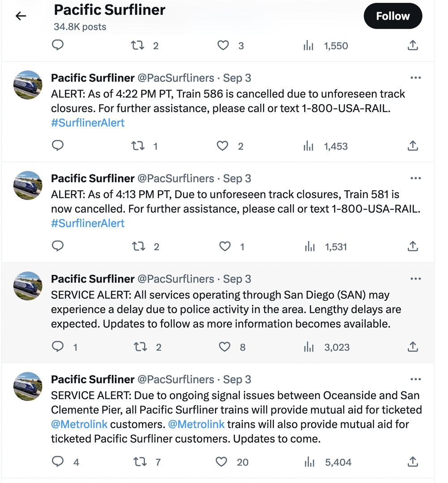Open more options on the San Diego delay alert
Viewport: 448px width, 483px height.
click(415, 278)
